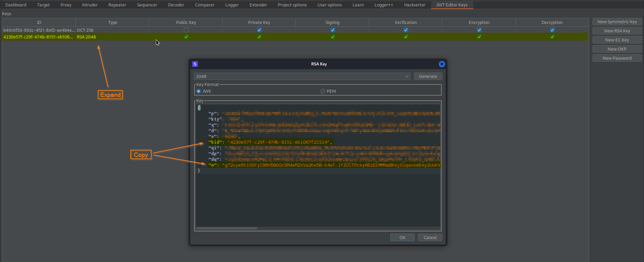
Task: Toggle Encryption checkbox for RSA 2048 row
Action: pyautogui.click(x=479, y=37)
